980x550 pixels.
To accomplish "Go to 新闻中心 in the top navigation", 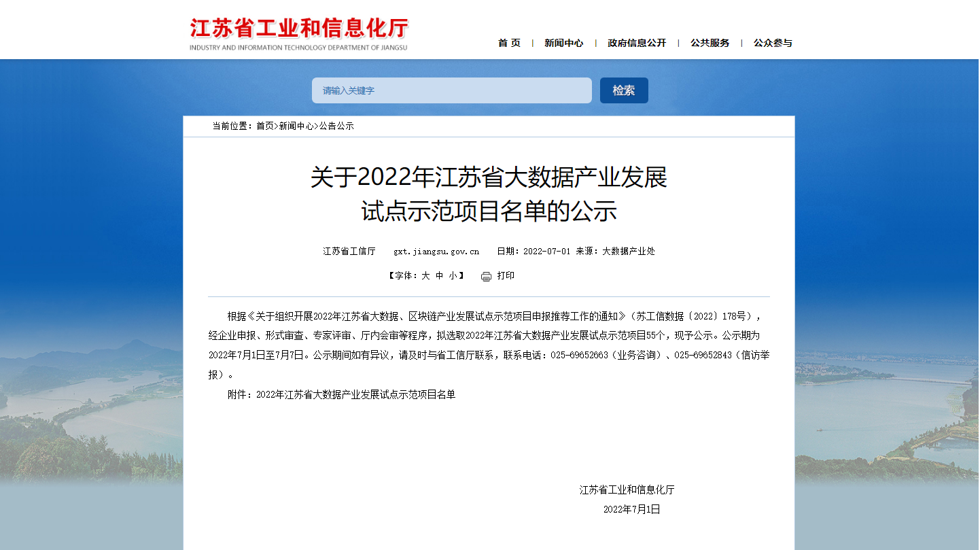I will (x=563, y=43).
